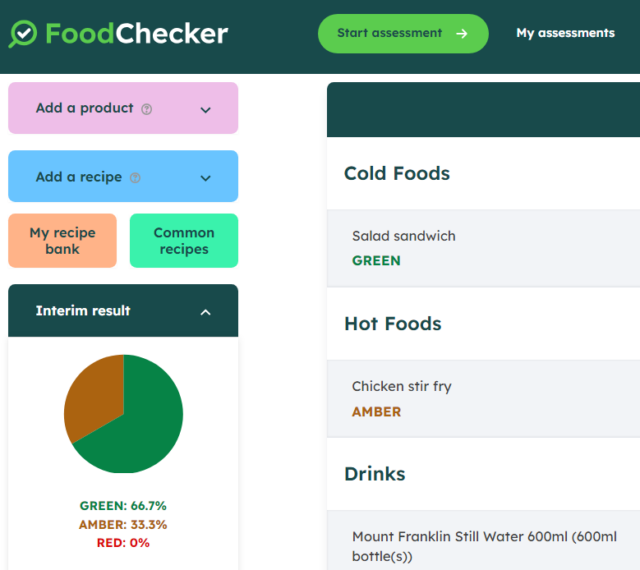Click the arrow icon in Start assessment
Image resolution: width=640 pixels, height=570 pixels.
pyautogui.click(x=462, y=33)
